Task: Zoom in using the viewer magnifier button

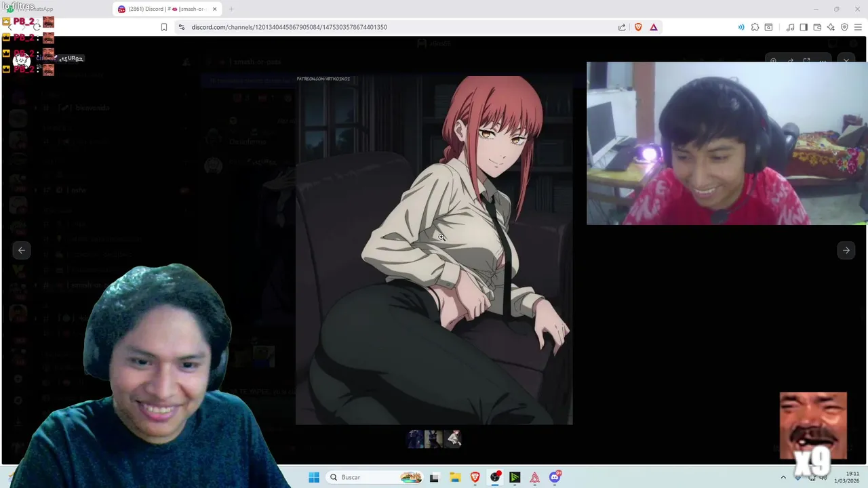Action: pos(773,61)
